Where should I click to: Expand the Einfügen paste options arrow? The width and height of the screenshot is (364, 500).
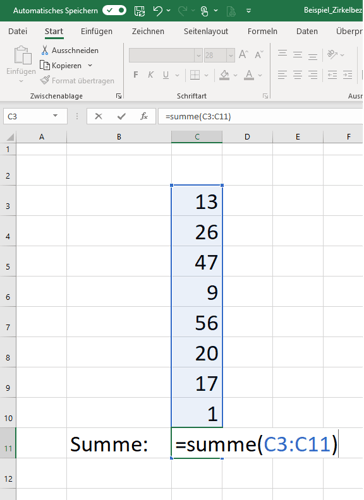21,81
